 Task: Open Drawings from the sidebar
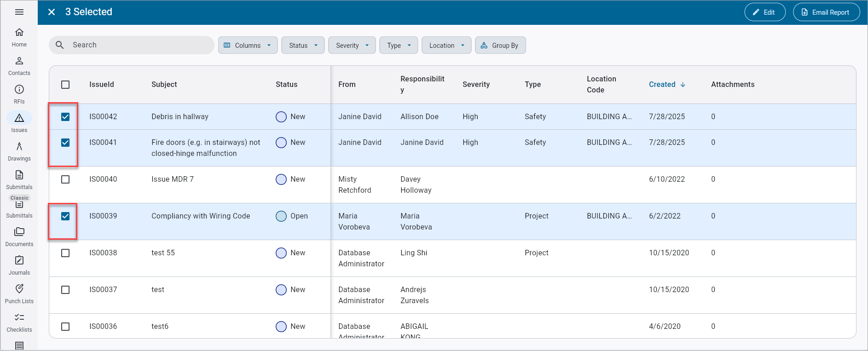(19, 152)
